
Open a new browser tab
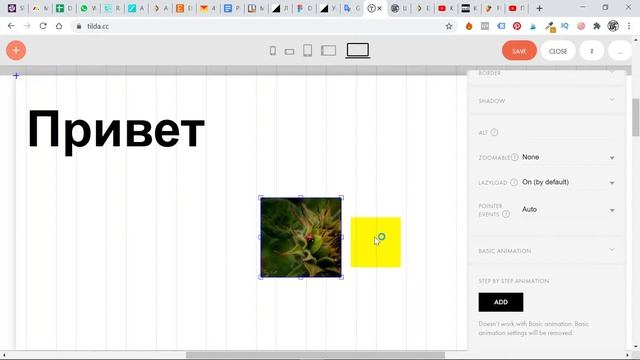[x=540, y=8]
